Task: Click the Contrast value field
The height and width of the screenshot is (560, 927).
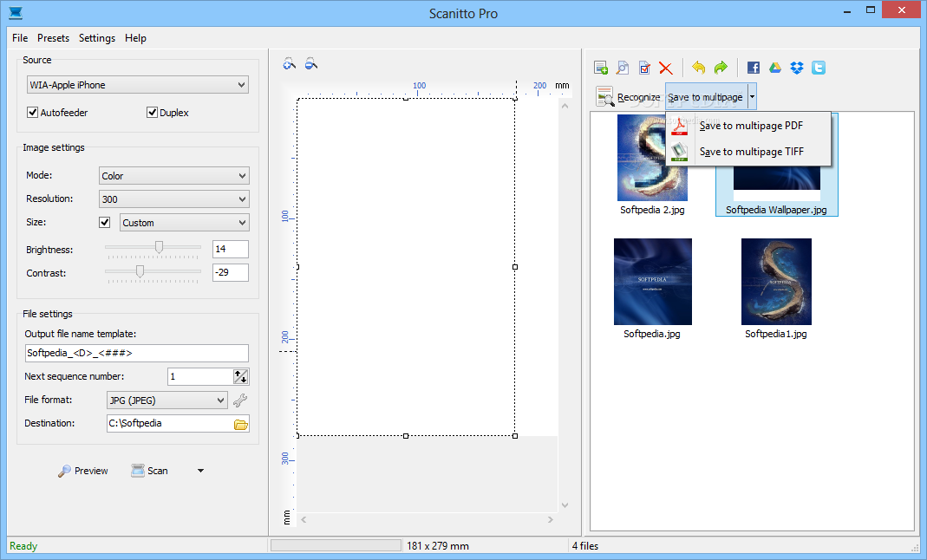Action: (x=231, y=272)
